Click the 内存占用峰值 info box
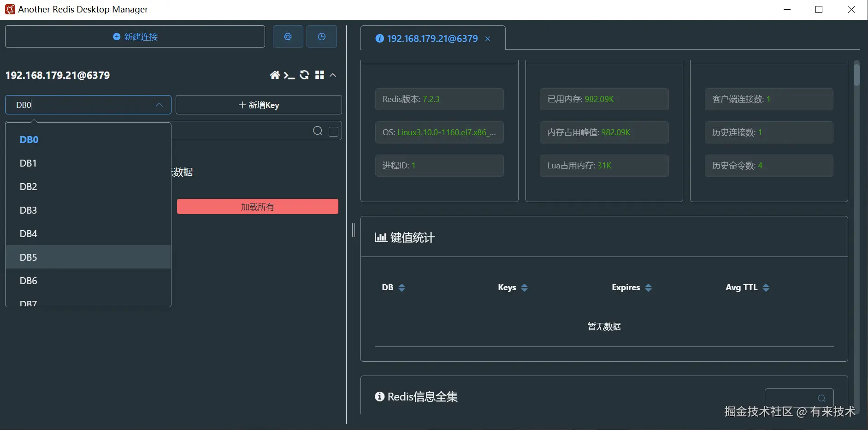The width and height of the screenshot is (868, 430). 604,132
